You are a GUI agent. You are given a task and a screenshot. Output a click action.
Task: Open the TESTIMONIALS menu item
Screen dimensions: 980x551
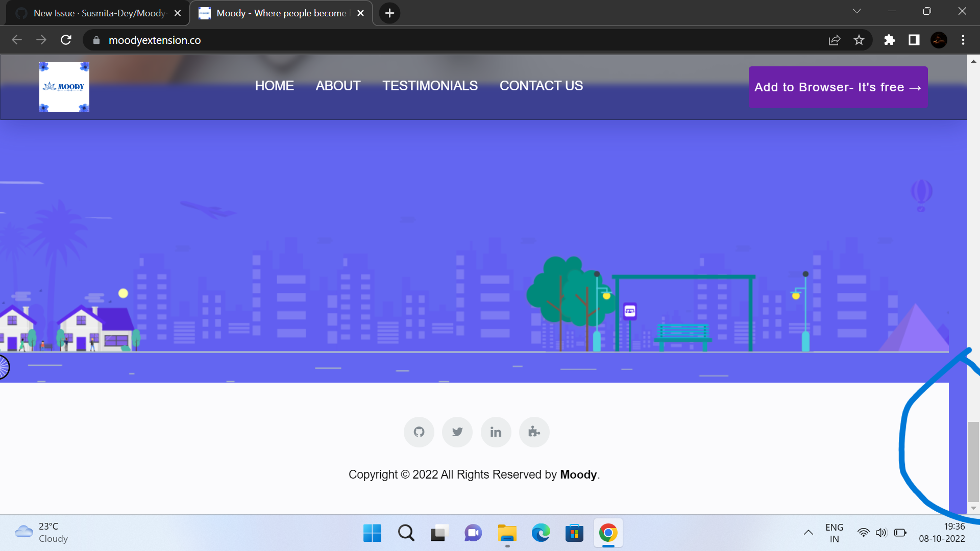point(429,86)
